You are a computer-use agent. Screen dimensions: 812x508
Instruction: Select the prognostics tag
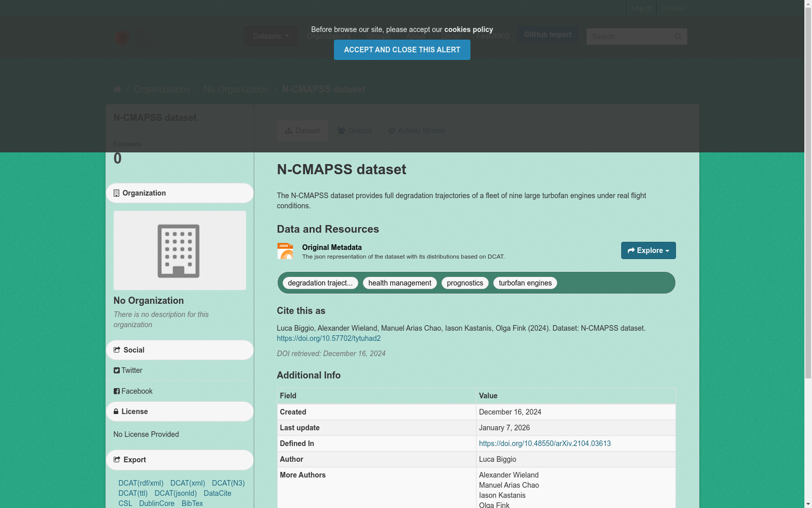point(464,283)
